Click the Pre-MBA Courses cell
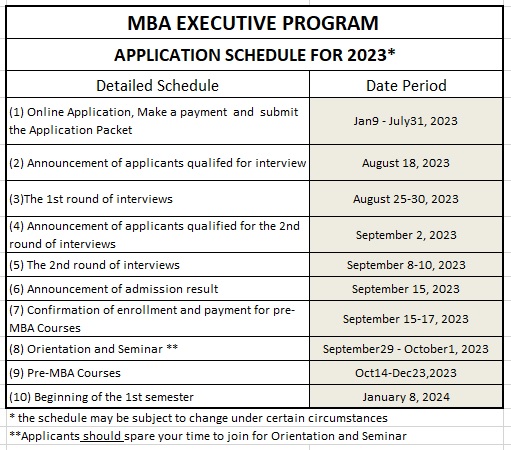The width and height of the screenshot is (511, 450). click(158, 373)
